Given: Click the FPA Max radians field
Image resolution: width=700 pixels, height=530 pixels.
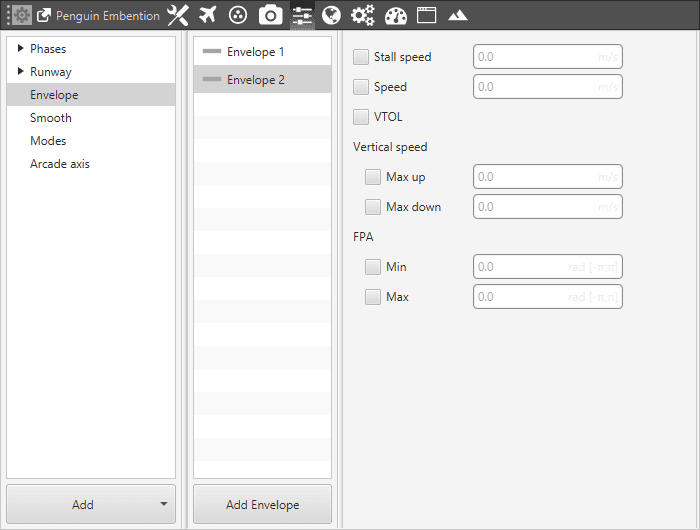Looking at the screenshot, I should [548, 296].
